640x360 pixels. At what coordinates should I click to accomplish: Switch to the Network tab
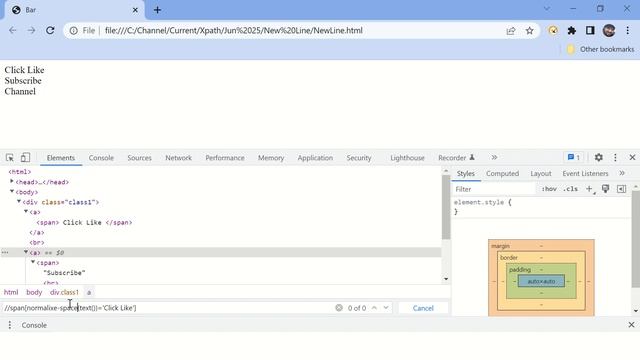(x=178, y=158)
